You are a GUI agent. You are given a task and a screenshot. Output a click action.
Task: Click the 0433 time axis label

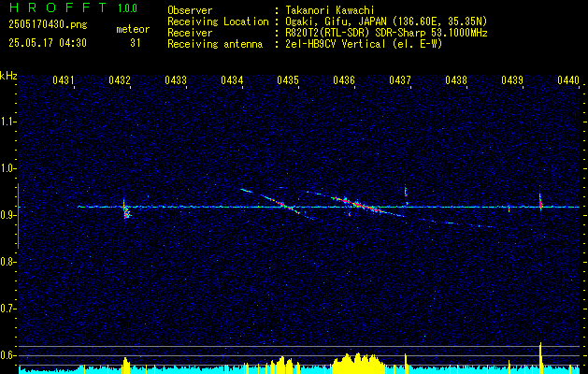(x=176, y=80)
